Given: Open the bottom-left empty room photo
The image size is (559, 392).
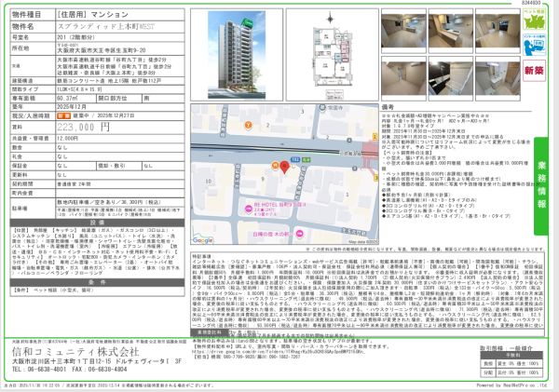Looking at the screenshot, I should point(403,78).
